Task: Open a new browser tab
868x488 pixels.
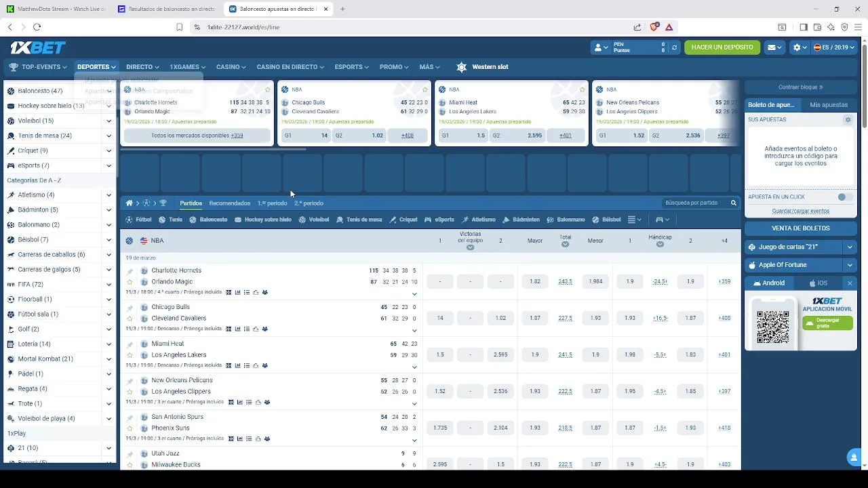Action: click(342, 9)
